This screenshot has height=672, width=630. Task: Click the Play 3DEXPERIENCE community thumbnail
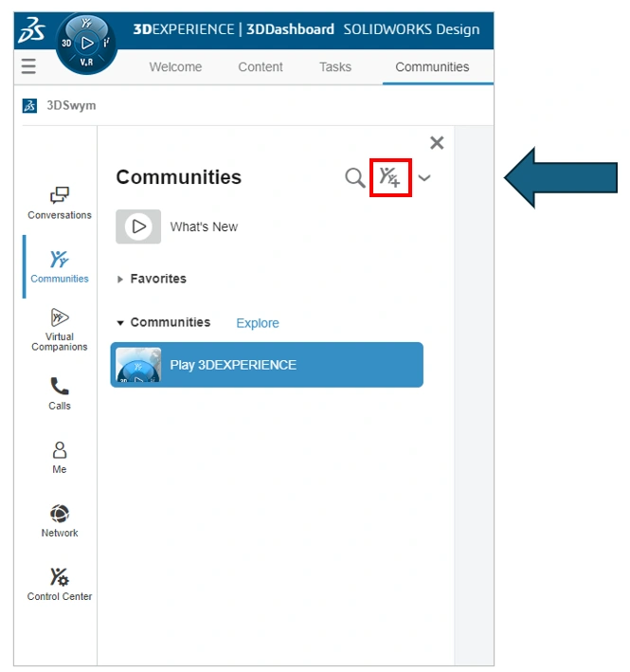(138, 365)
